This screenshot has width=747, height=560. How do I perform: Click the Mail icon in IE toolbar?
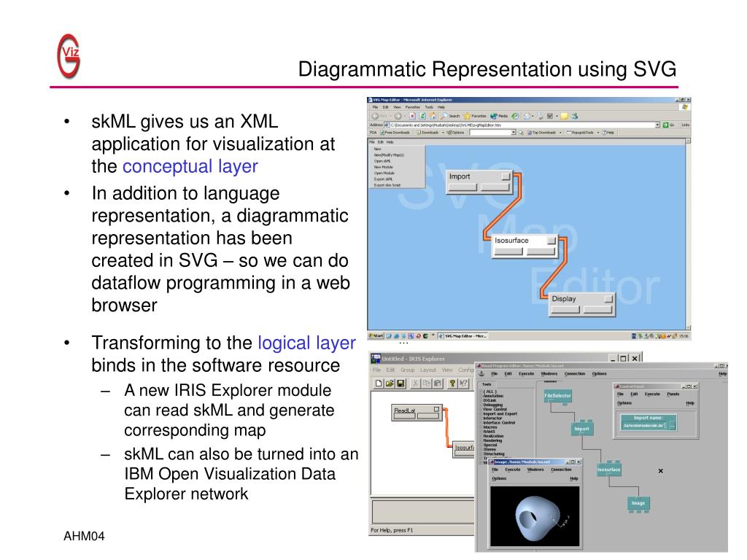[527, 116]
